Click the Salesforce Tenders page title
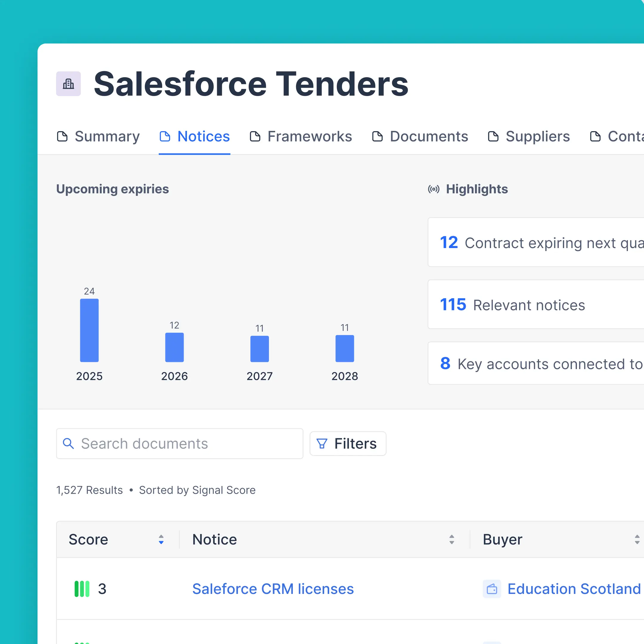Image resolution: width=644 pixels, height=644 pixels. coord(251,84)
